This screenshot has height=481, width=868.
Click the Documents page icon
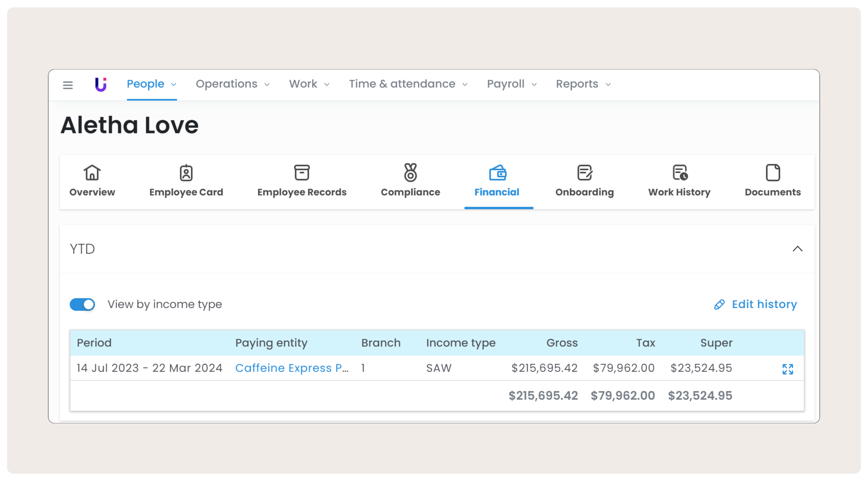tap(772, 173)
